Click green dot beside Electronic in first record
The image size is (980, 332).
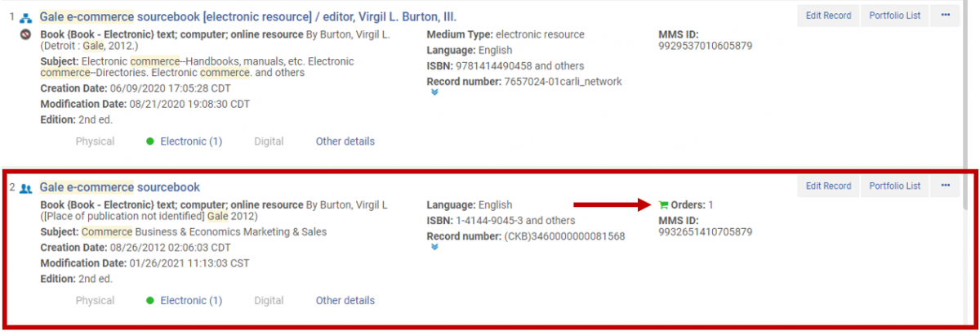point(150,141)
